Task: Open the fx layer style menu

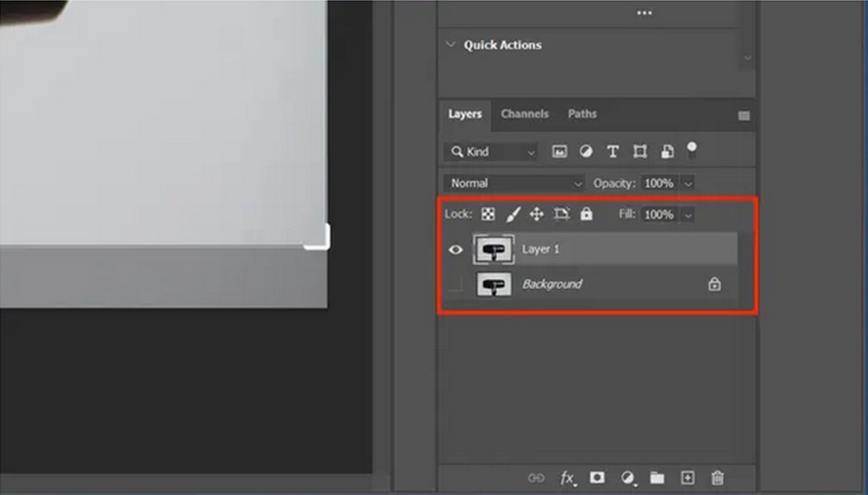Action: click(x=567, y=478)
